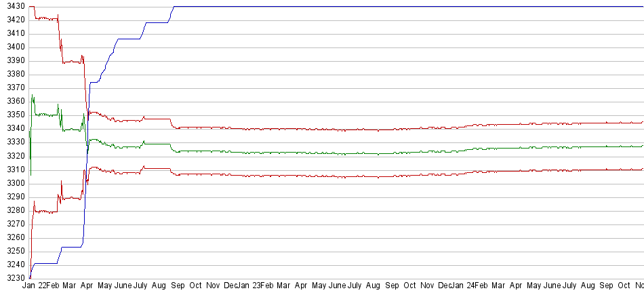Click the blue line plateau at 3418 near July
644x295 pixels.
pyautogui.click(x=156, y=22)
